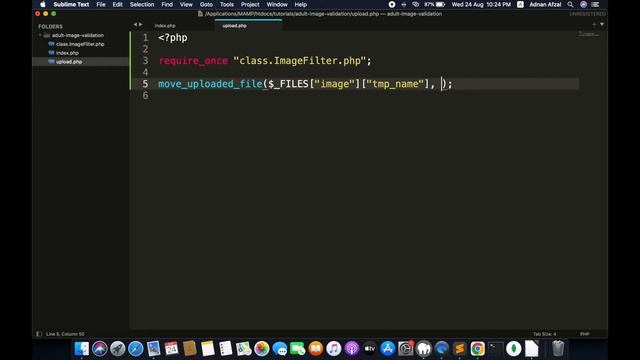Click the require_once keyword
The image size is (640, 360).
[193, 61]
